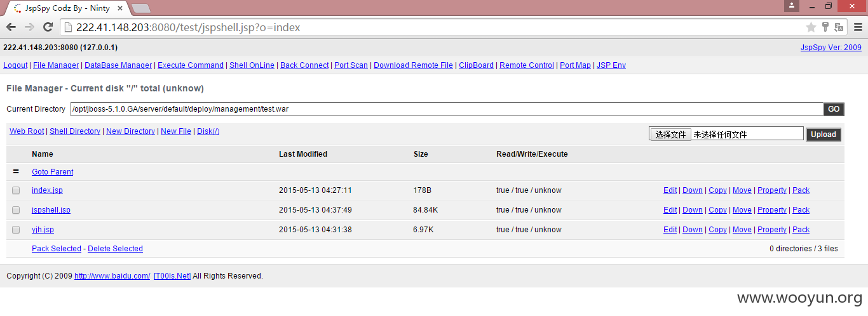Open Port Map link
Viewport: 868px width, 316px height.
point(575,65)
